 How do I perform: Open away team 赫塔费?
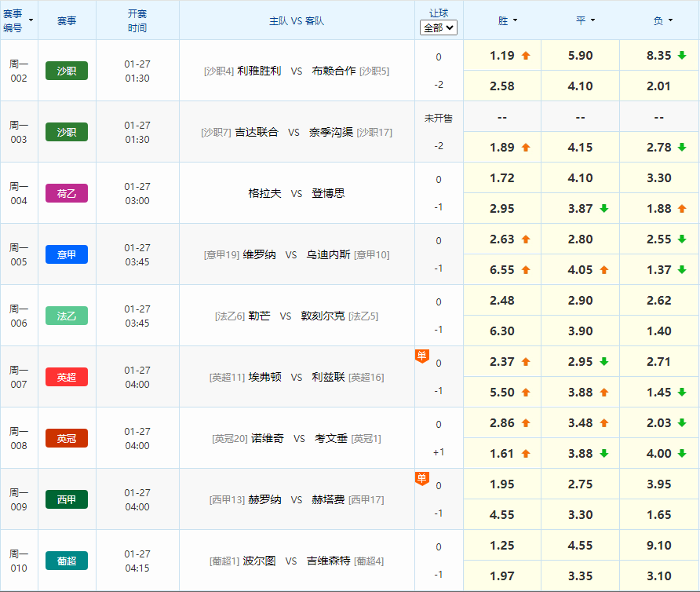(x=328, y=499)
